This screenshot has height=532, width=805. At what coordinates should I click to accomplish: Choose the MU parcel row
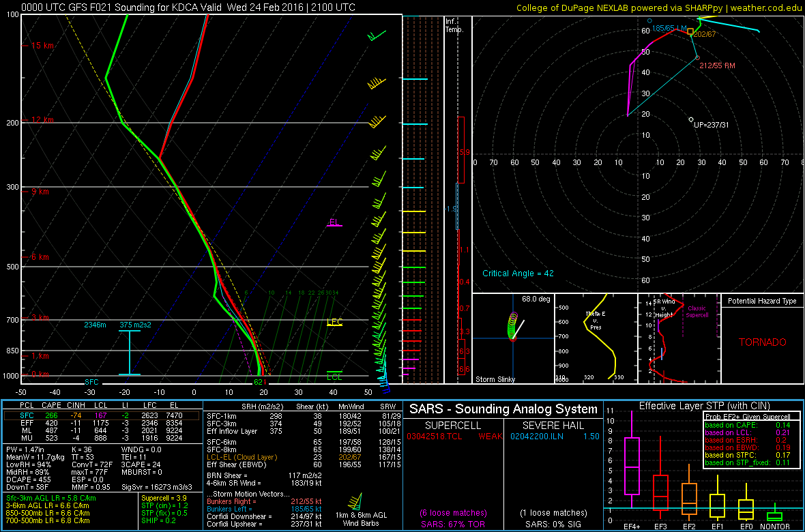pos(101,437)
